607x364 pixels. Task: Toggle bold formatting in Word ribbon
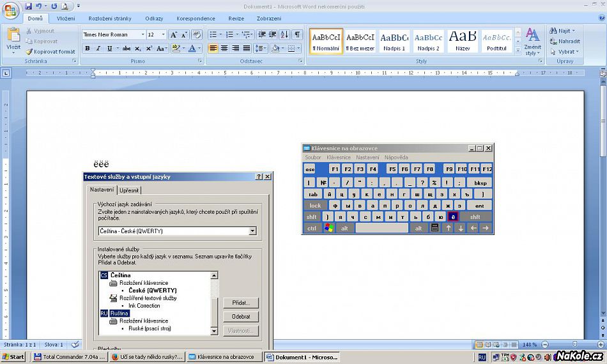[88, 49]
